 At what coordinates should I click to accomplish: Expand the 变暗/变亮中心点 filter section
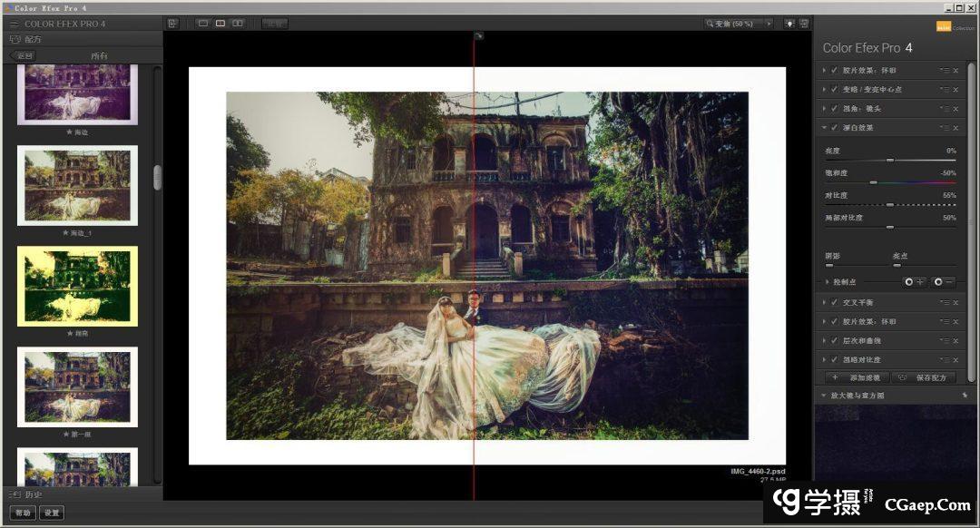(x=824, y=90)
